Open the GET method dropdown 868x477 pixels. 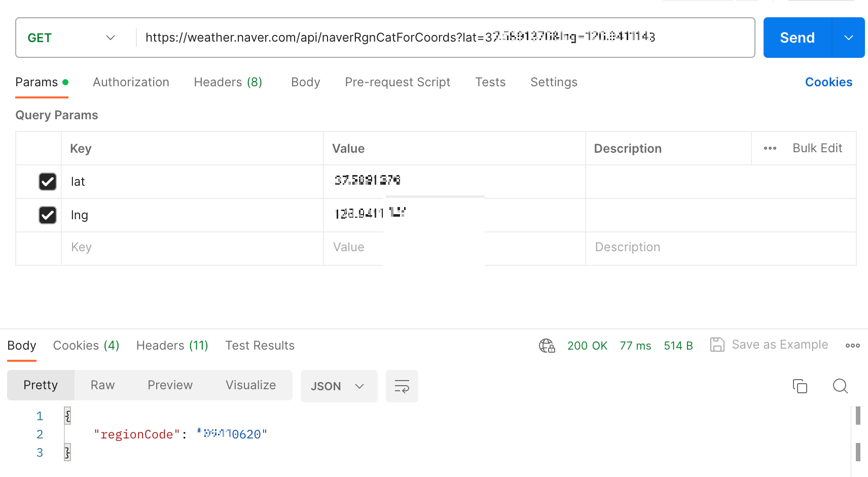click(71, 38)
